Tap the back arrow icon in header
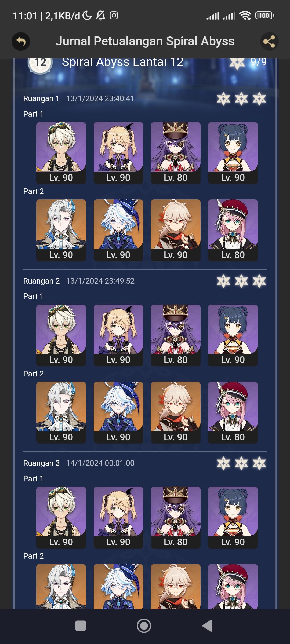Image resolution: width=290 pixels, height=644 pixels. [21, 42]
